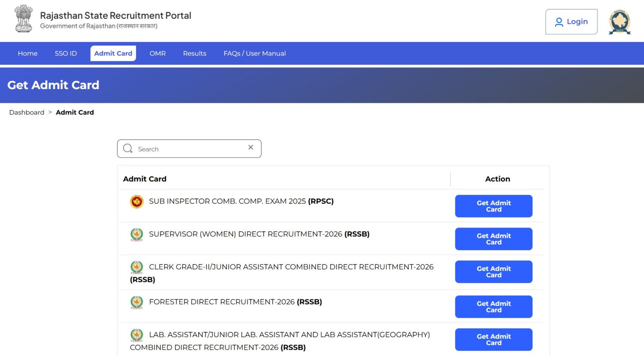Viewport: 644px width, 356px height.
Task: Get Admit Card for Supervisor (Women) recruitment
Action: click(x=494, y=239)
